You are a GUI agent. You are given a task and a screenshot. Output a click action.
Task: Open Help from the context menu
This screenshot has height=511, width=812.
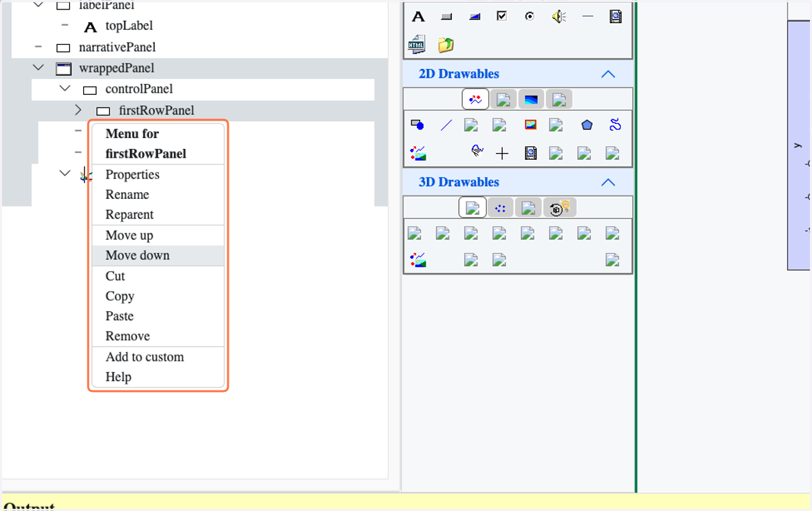(158, 377)
